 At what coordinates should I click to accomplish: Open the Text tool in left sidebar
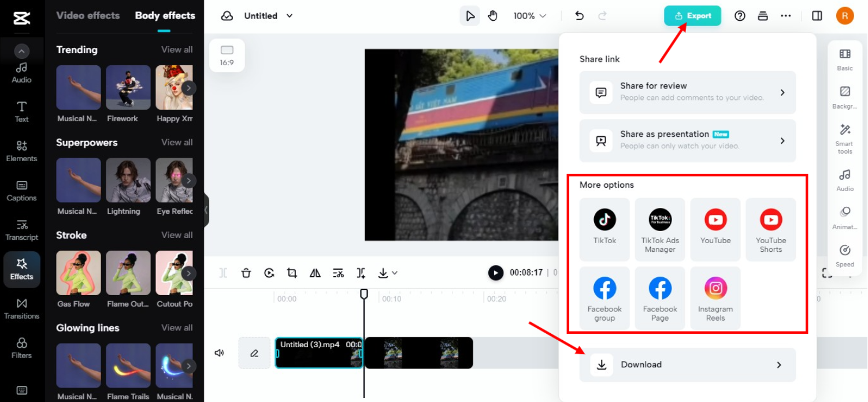[21, 112]
